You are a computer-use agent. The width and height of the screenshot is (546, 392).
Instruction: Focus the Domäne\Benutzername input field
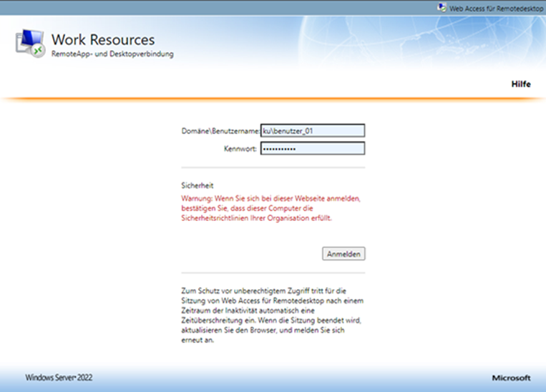(313, 130)
